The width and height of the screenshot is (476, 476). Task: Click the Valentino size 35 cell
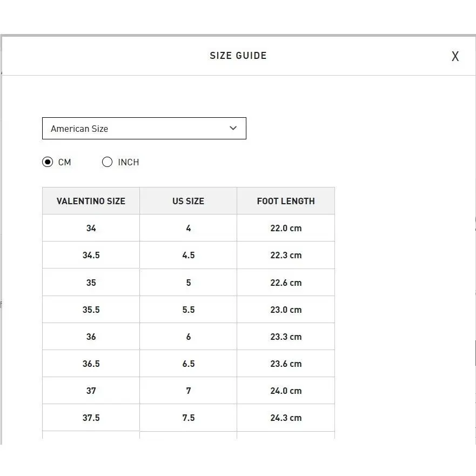click(x=91, y=283)
